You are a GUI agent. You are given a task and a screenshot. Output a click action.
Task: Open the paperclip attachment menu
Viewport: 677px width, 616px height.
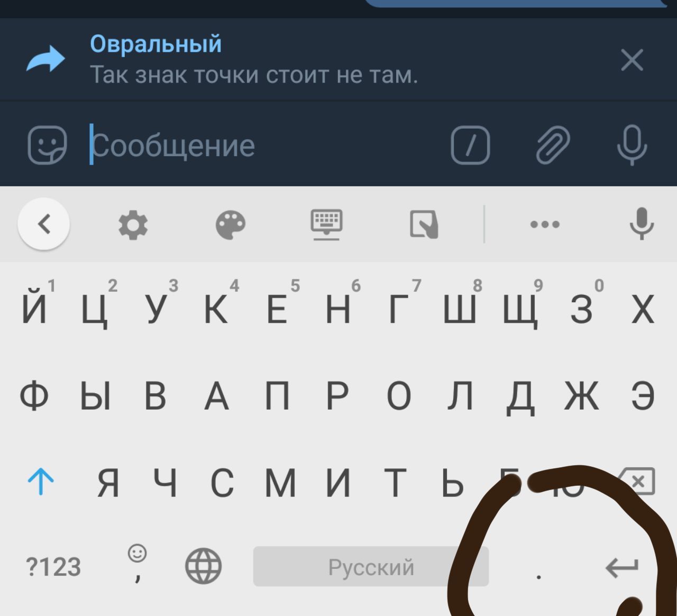pyautogui.click(x=553, y=145)
